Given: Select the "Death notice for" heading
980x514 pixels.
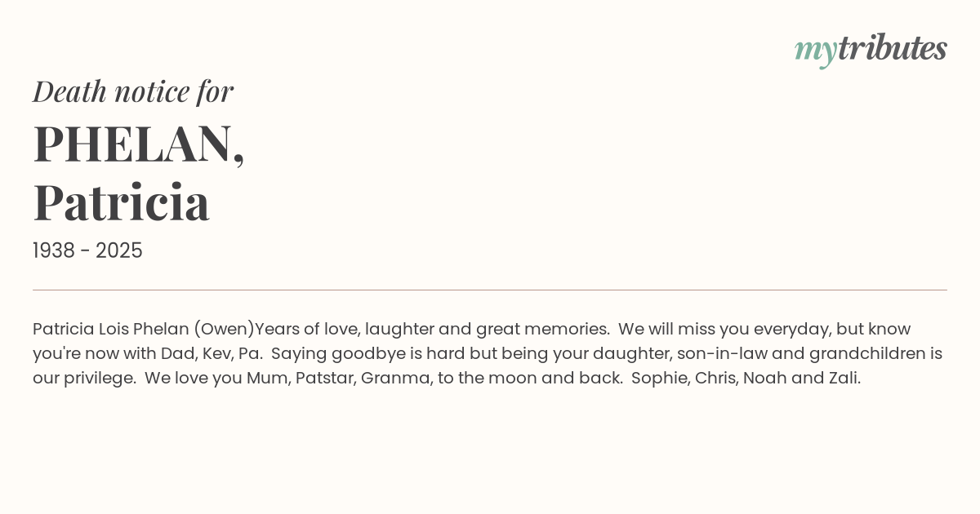Looking at the screenshot, I should pyautogui.click(x=133, y=91).
